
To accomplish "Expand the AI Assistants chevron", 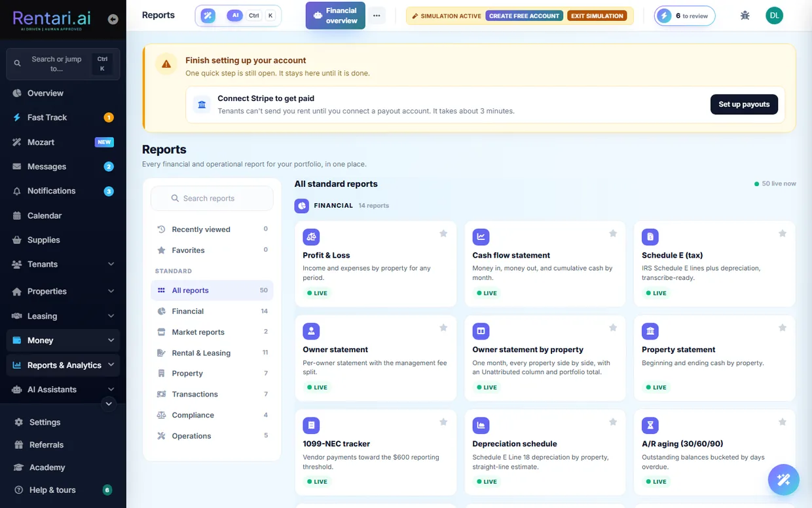I will click(111, 389).
